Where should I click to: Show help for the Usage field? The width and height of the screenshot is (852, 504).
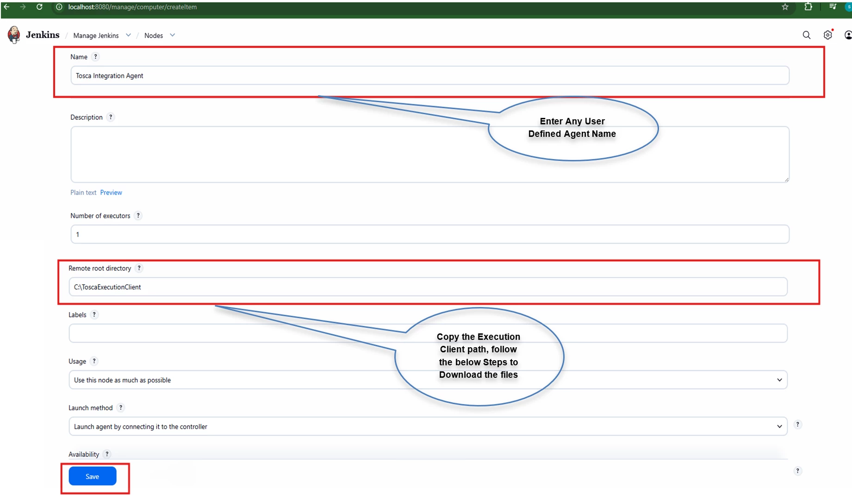coord(94,361)
